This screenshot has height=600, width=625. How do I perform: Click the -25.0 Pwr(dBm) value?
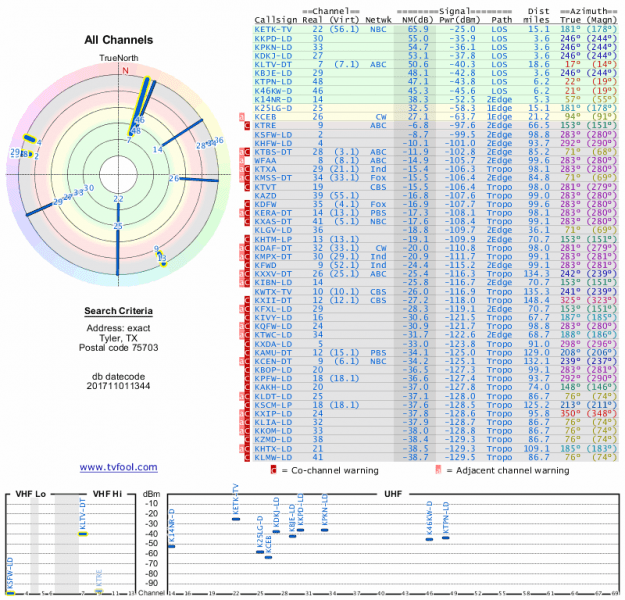(462, 30)
